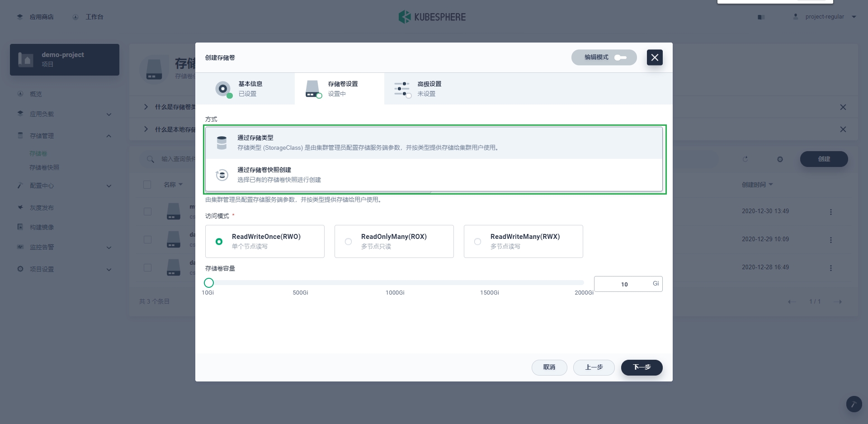Select ReadWriteOnce(RWO) access mode
The image size is (868, 424).
coord(265,241)
